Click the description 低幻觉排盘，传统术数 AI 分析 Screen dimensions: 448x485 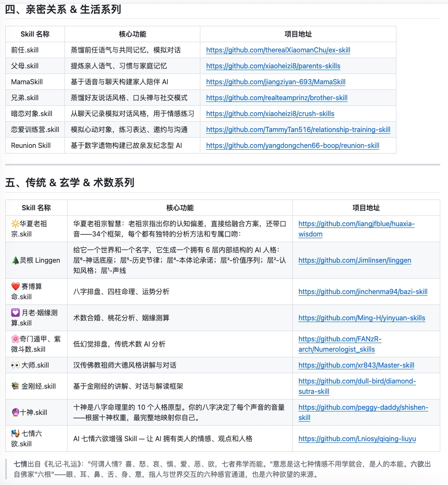point(120,344)
